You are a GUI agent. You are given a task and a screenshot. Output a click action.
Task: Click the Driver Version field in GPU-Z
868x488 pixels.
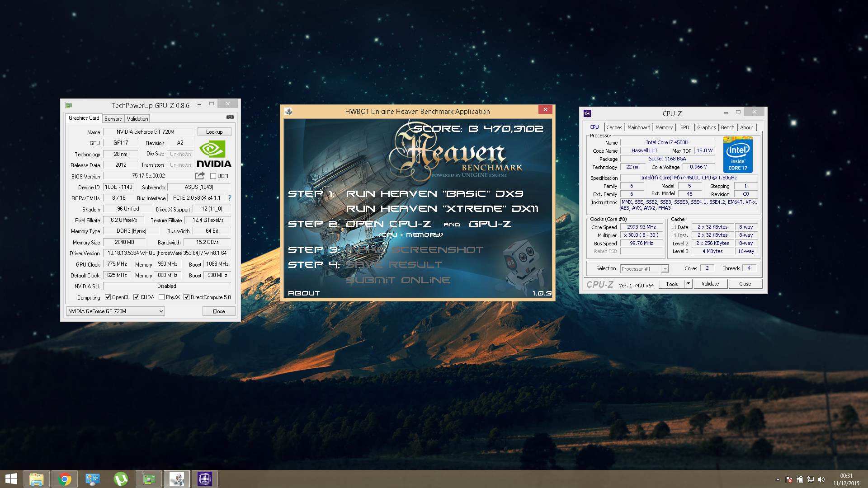point(167,253)
